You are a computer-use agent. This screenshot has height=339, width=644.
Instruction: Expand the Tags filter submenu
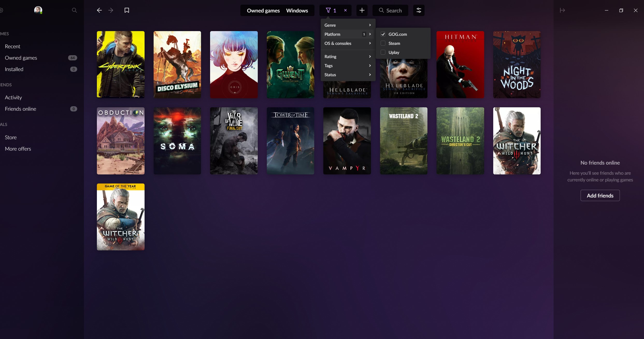[348, 66]
